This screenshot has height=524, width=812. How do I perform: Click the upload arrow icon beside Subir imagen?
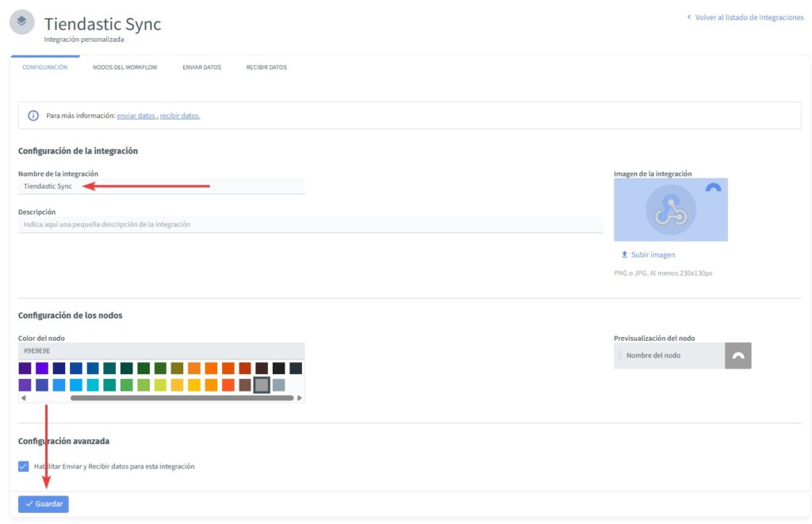(x=624, y=255)
